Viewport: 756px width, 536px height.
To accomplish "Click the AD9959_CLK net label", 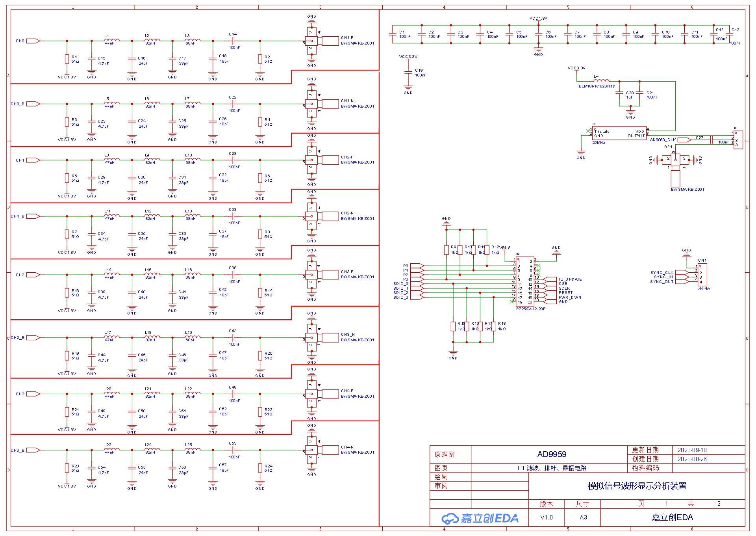I will click(x=663, y=140).
